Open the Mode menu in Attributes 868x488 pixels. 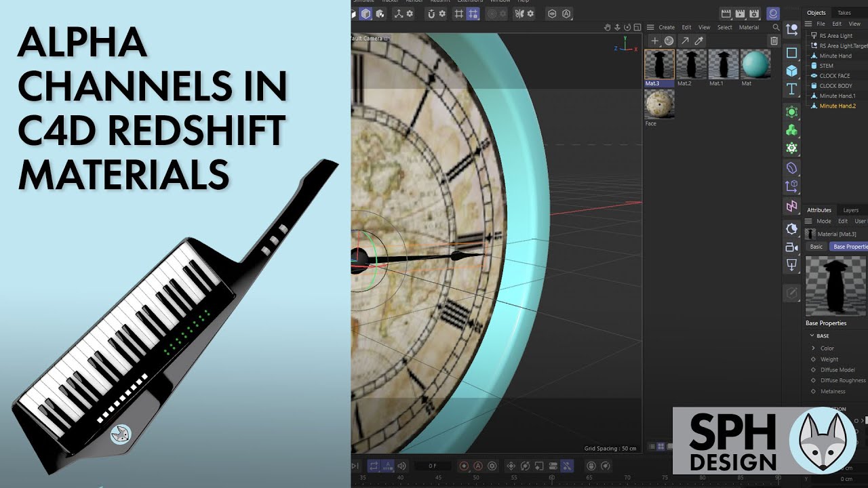tap(824, 221)
